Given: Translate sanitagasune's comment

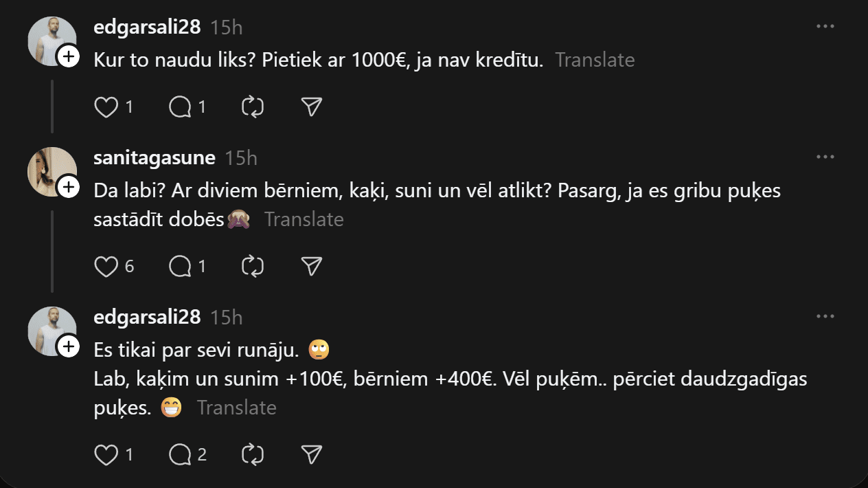Looking at the screenshot, I should [304, 220].
